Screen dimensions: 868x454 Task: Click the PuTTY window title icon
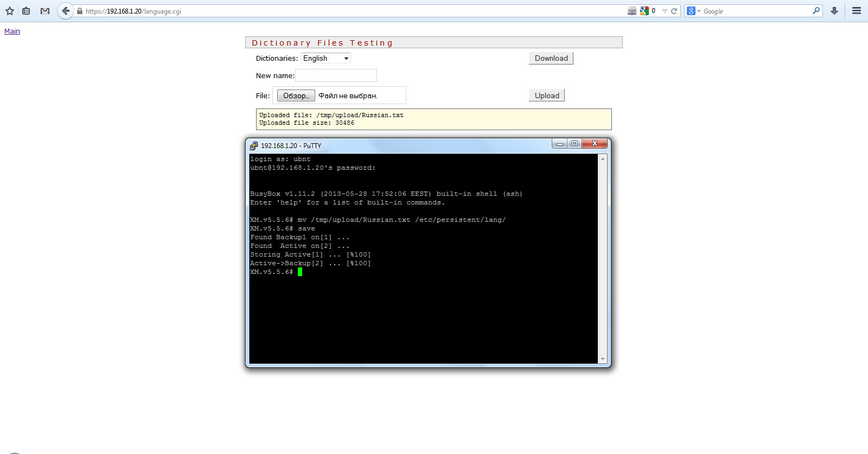tap(254, 145)
